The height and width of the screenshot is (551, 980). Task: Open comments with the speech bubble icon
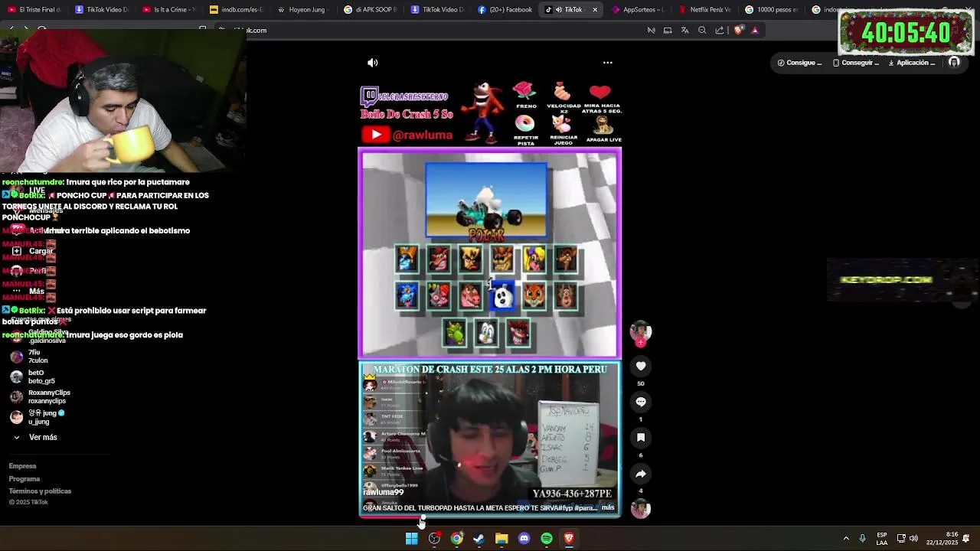(x=641, y=402)
